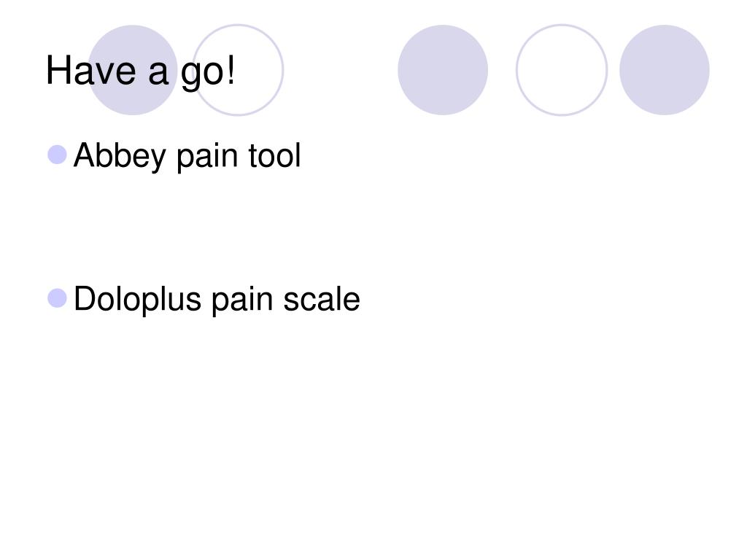Click the exclamation mark ending the title
This screenshot has height=560, width=747.
(x=231, y=70)
